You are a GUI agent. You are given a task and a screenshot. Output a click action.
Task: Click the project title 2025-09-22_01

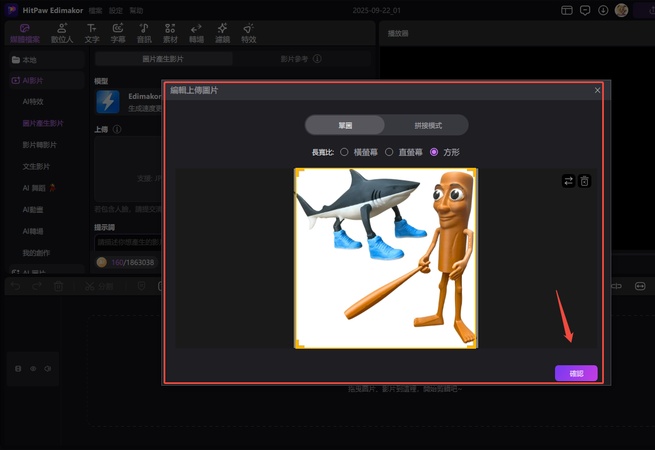(x=376, y=10)
